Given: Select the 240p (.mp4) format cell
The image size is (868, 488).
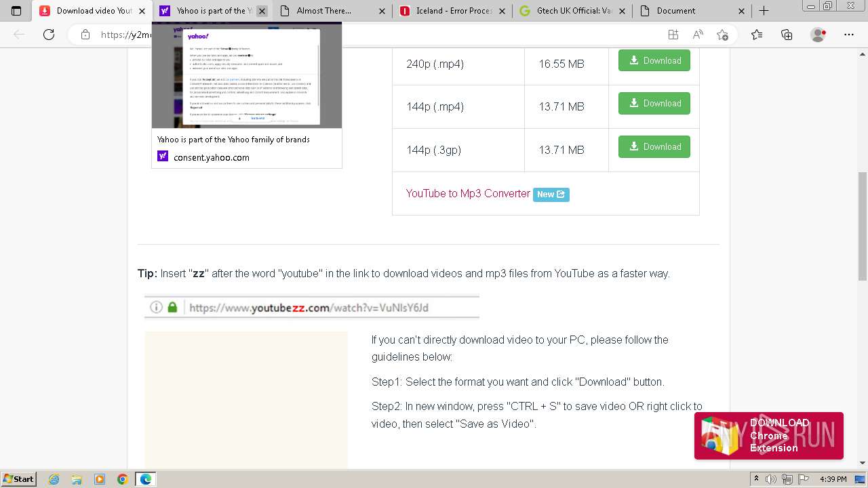Looking at the screenshot, I should pos(458,64).
